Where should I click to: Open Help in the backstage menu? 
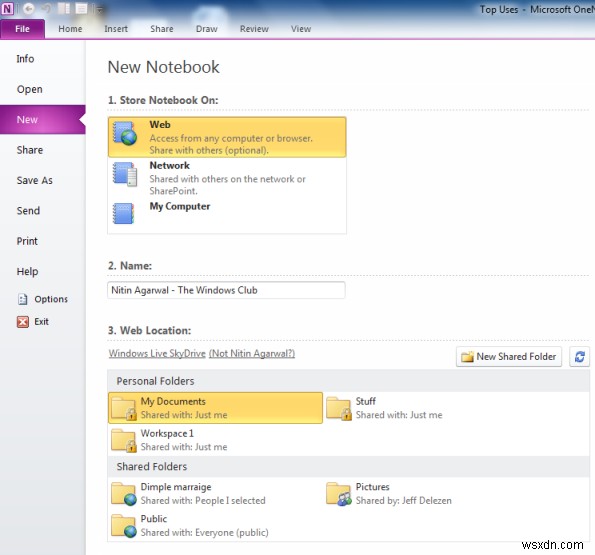(42, 271)
